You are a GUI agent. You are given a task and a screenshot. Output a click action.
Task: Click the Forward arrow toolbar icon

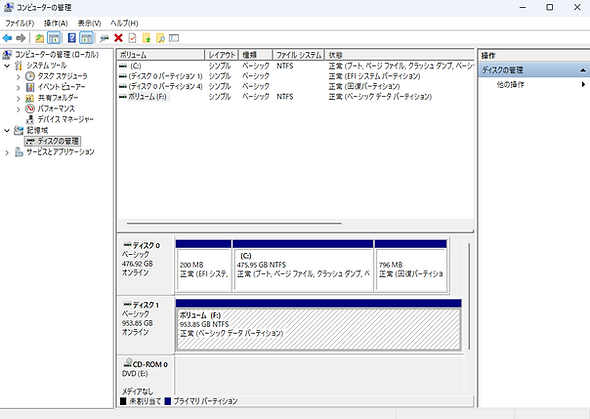point(21,38)
